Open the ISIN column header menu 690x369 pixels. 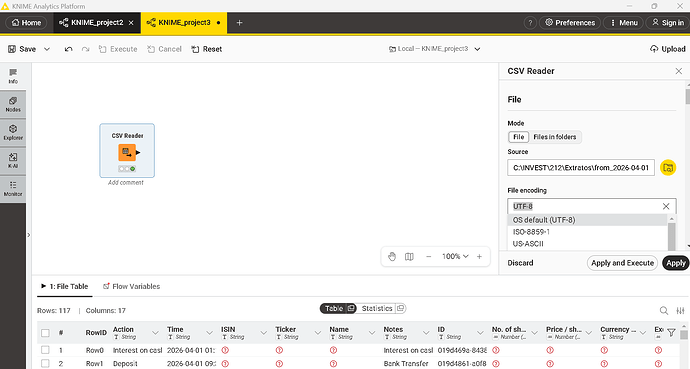coord(264,333)
